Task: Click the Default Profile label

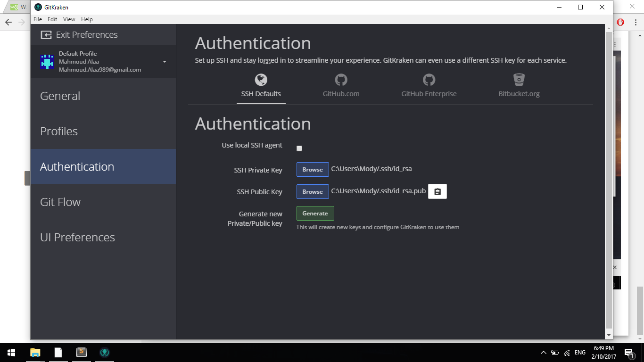Action: (78, 54)
